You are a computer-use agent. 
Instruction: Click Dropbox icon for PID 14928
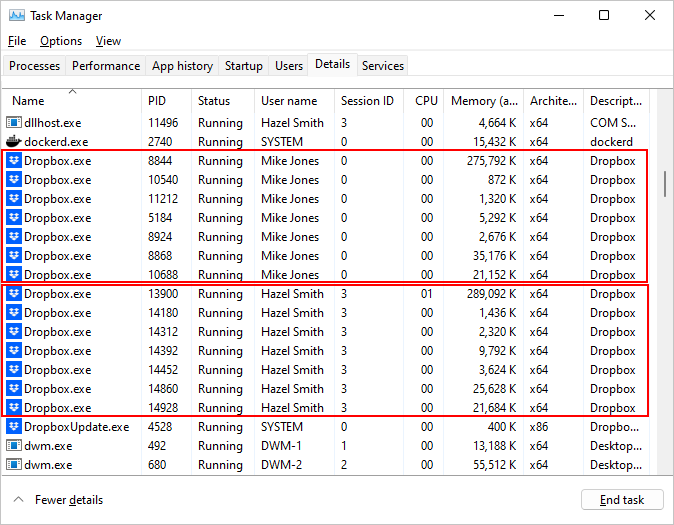click(14, 407)
